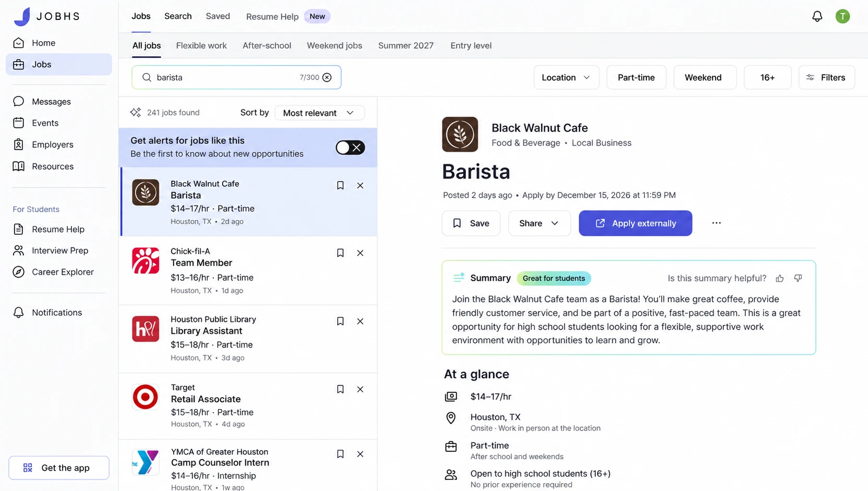The image size is (868, 491).
Task: Enable job alerts toggle switch
Action: pyautogui.click(x=350, y=148)
